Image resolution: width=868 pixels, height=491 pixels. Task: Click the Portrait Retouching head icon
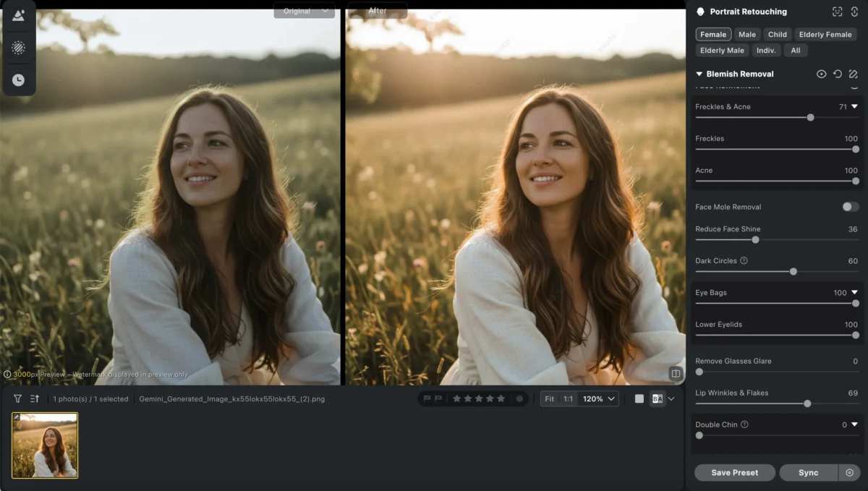[700, 12]
